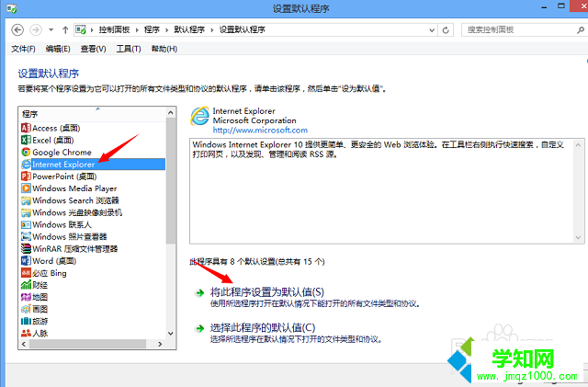Click 选择此程序的默认值(C)

coord(263,327)
